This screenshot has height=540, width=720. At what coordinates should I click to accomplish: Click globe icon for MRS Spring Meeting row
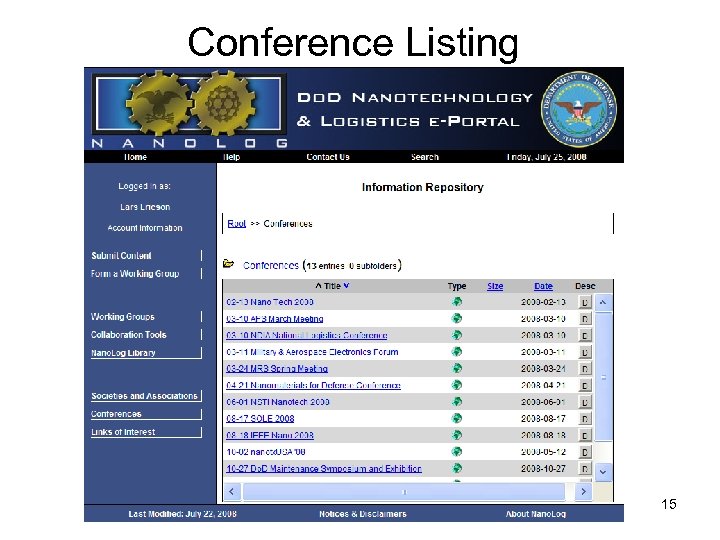click(457, 368)
